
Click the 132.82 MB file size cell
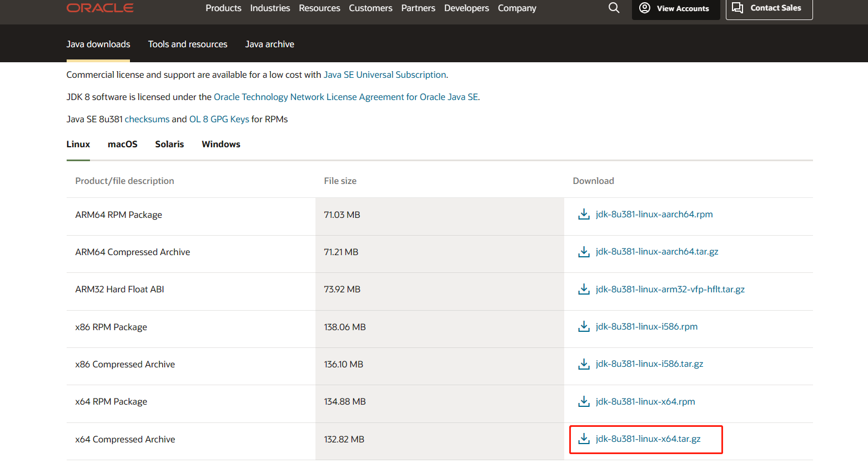pyautogui.click(x=440, y=441)
